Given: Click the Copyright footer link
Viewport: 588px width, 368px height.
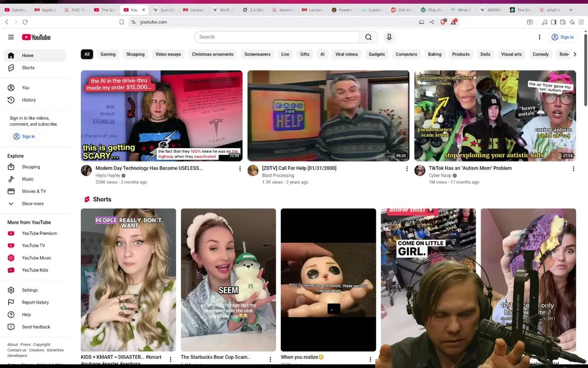Looking at the screenshot, I should [x=42, y=344].
